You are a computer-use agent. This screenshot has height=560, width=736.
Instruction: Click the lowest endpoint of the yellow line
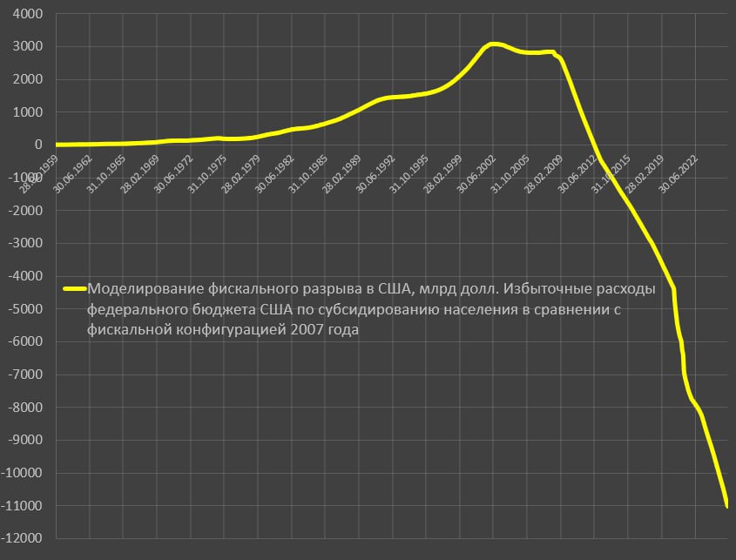click(x=726, y=505)
